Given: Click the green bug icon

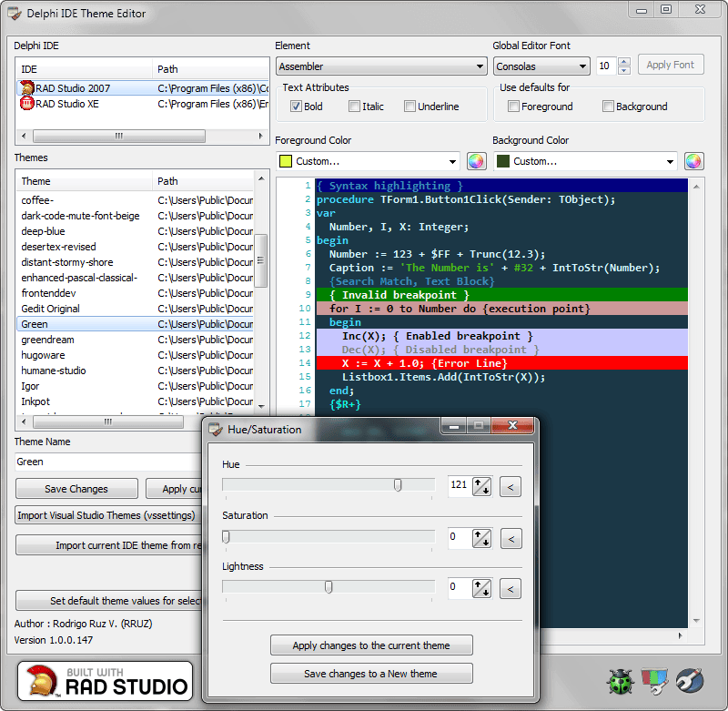Looking at the screenshot, I should tap(620, 681).
